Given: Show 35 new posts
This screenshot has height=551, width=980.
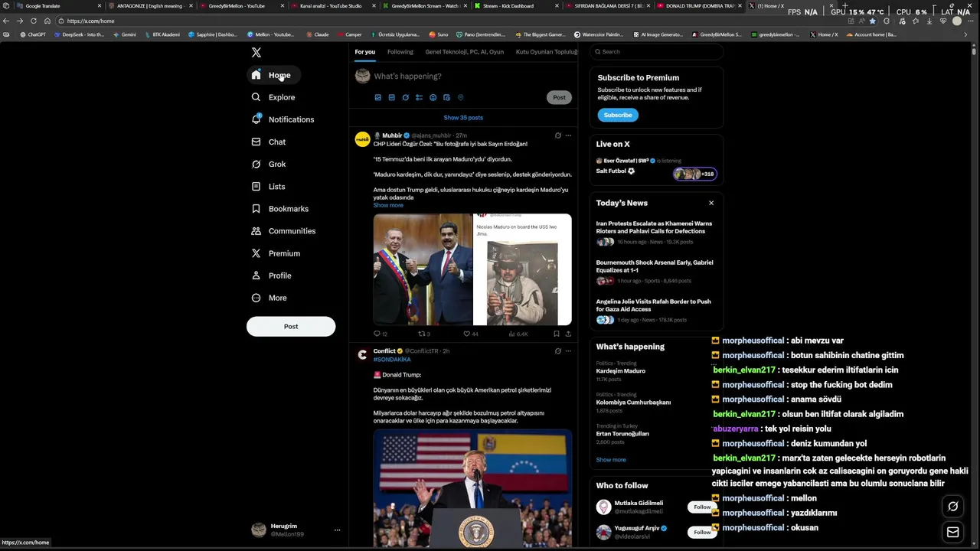Looking at the screenshot, I should click(463, 118).
